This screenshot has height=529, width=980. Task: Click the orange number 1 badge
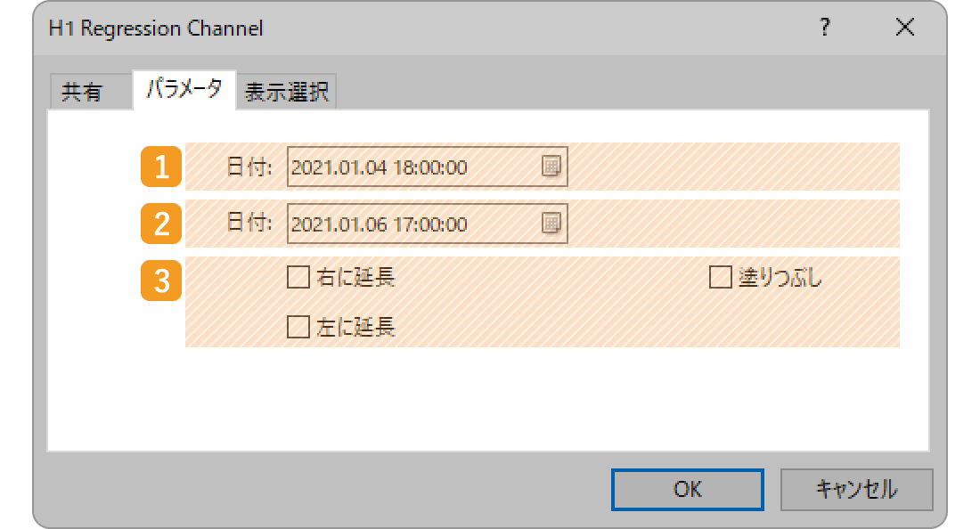tap(161, 167)
